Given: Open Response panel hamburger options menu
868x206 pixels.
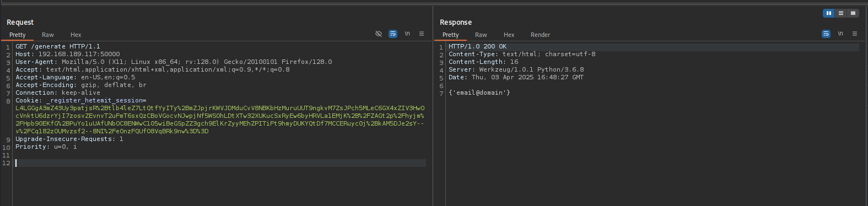Looking at the screenshot, I should [855, 34].
